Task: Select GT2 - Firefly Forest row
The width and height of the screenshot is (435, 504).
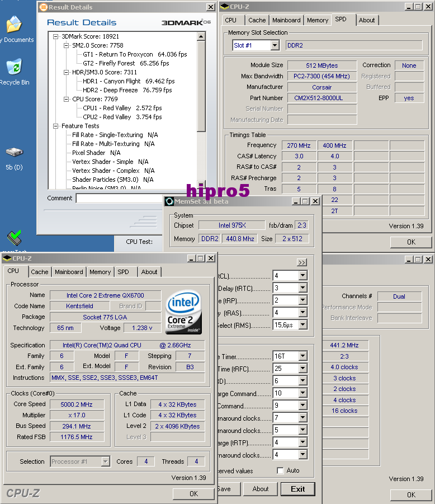Action: [126, 63]
